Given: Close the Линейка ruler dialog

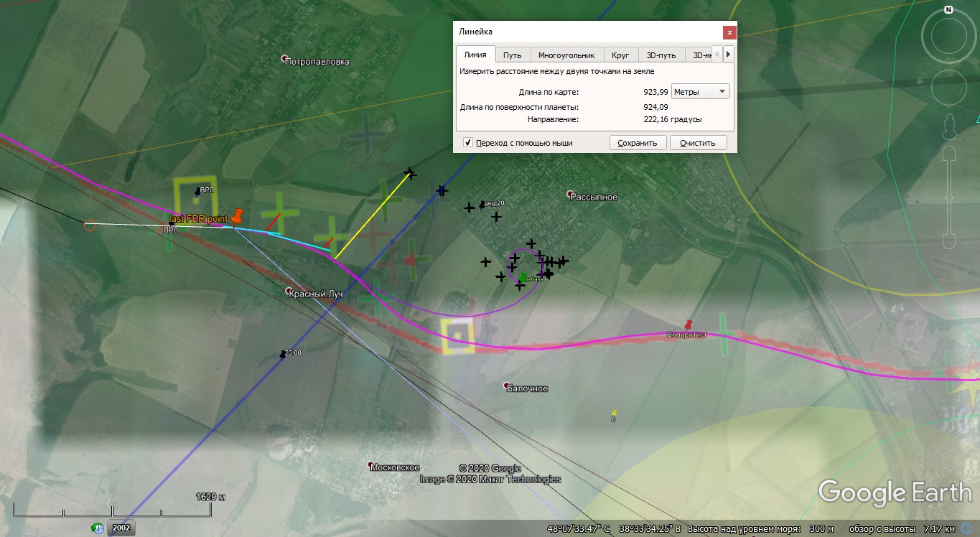Looking at the screenshot, I should pyautogui.click(x=729, y=32).
